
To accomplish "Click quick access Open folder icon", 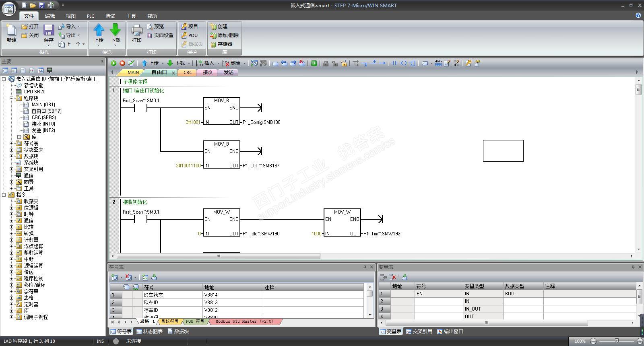I will tap(33, 5).
